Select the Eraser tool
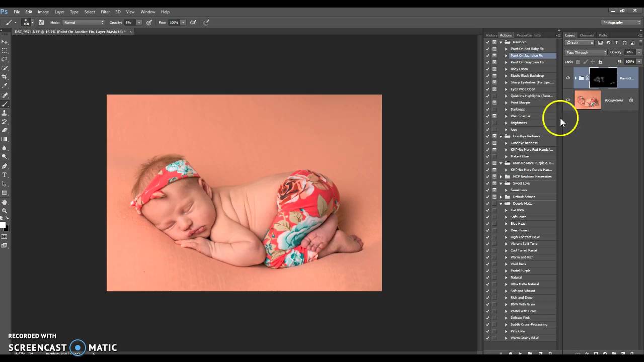Screen dimensions: 644x362 (x=5, y=130)
